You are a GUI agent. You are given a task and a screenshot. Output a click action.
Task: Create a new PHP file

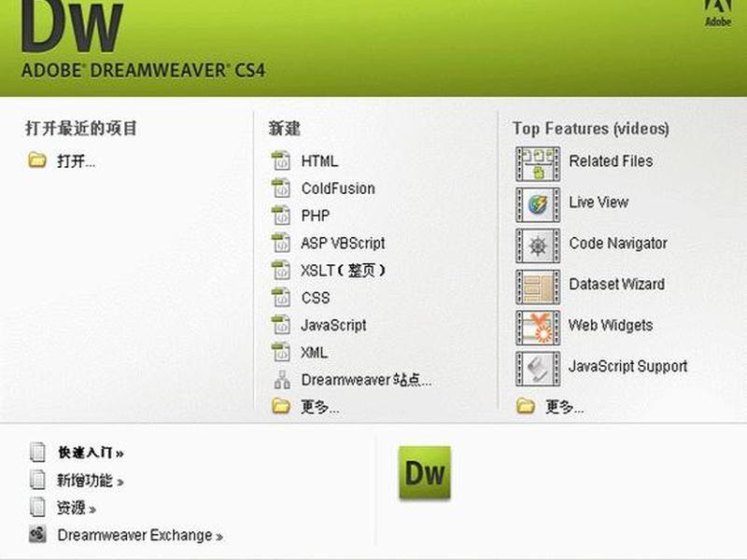point(316,216)
